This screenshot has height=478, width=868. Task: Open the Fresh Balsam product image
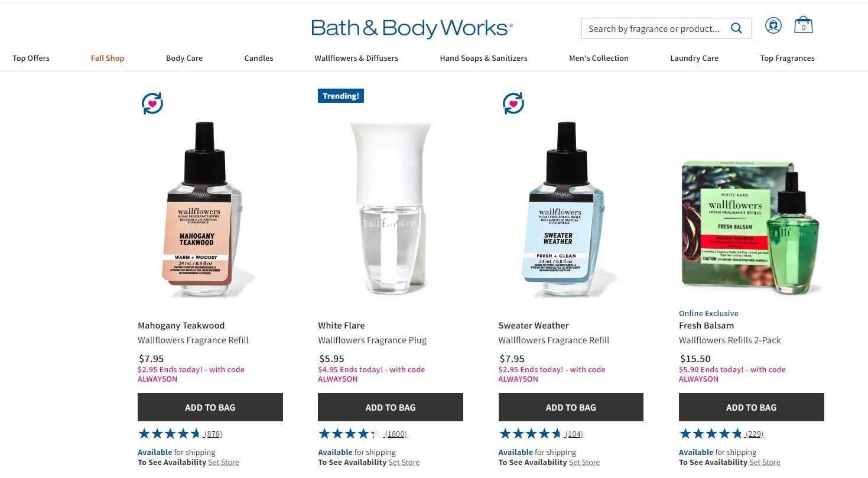tap(752, 227)
